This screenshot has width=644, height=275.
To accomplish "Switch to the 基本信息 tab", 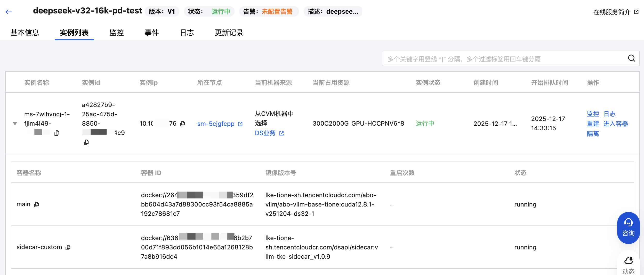I will click(25, 33).
